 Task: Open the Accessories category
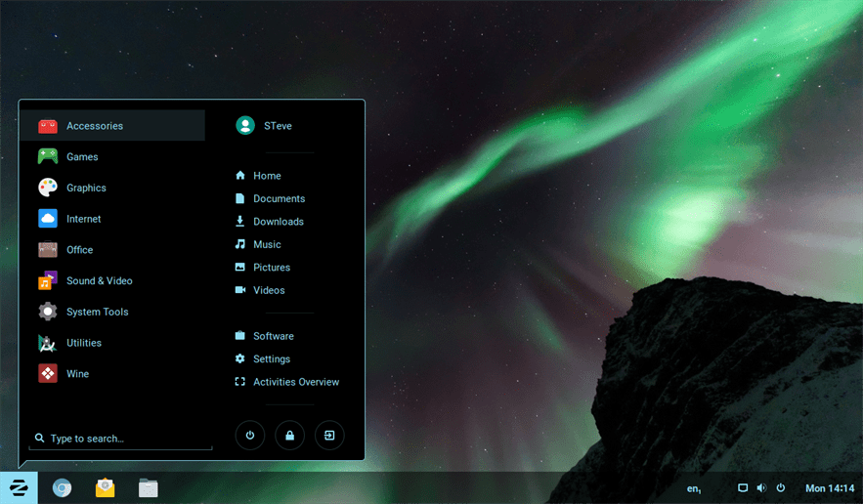[x=112, y=125]
